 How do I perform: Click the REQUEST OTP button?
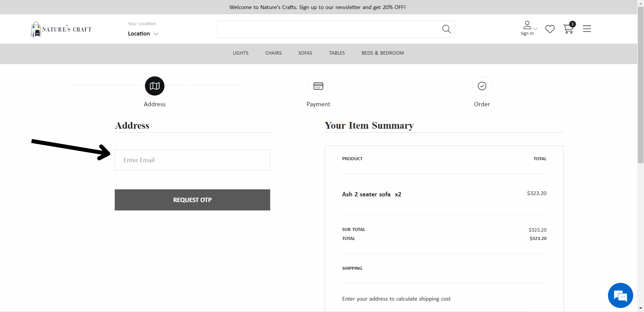[192, 200]
